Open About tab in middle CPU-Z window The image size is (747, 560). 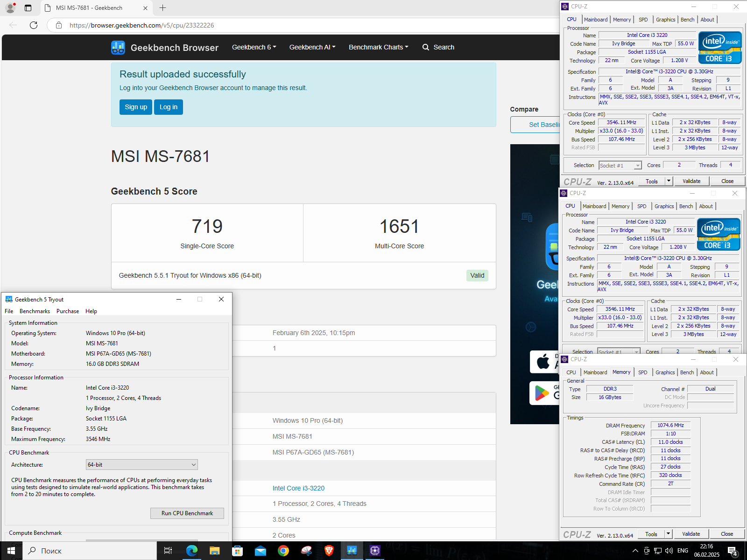pyautogui.click(x=706, y=206)
